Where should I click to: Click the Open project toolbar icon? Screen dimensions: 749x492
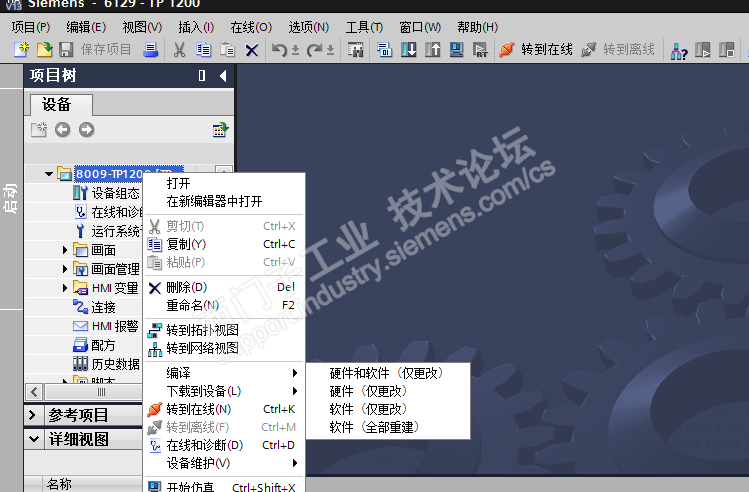[44, 49]
